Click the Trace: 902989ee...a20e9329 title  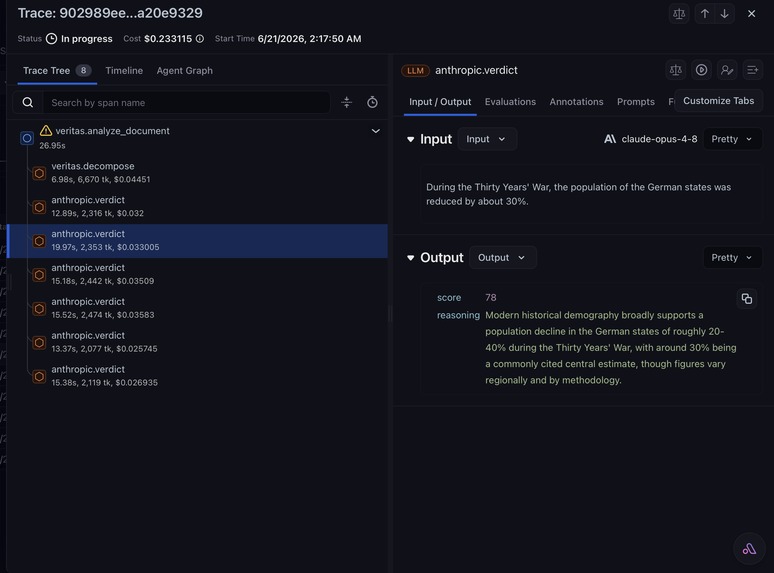point(110,13)
